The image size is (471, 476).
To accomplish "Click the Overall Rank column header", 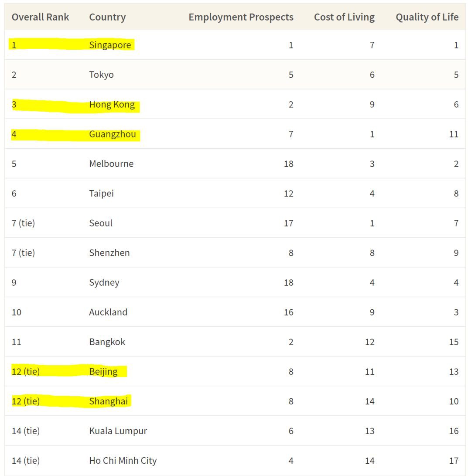I will pos(40,17).
